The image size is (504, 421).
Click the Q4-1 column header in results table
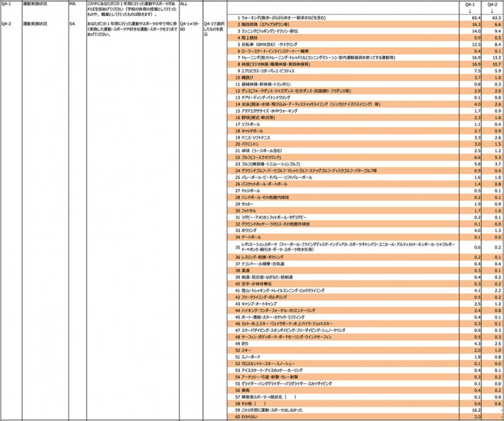(x=469, y=4)
